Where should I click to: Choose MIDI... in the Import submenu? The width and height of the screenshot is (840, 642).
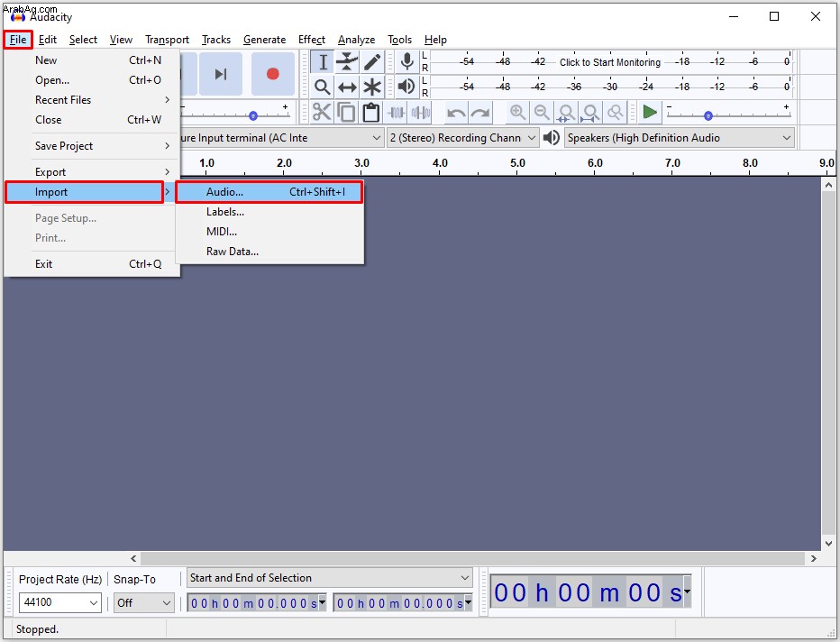tap(269, 232)
